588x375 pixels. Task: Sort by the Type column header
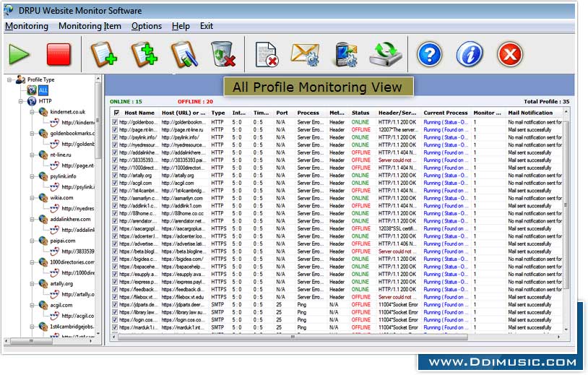(x=218, y=113)
